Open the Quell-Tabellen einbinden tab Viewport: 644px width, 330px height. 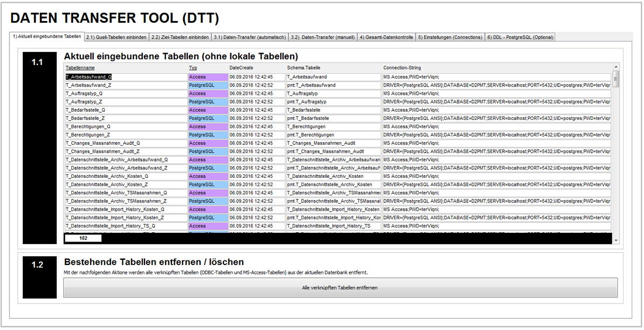(116, 37)
